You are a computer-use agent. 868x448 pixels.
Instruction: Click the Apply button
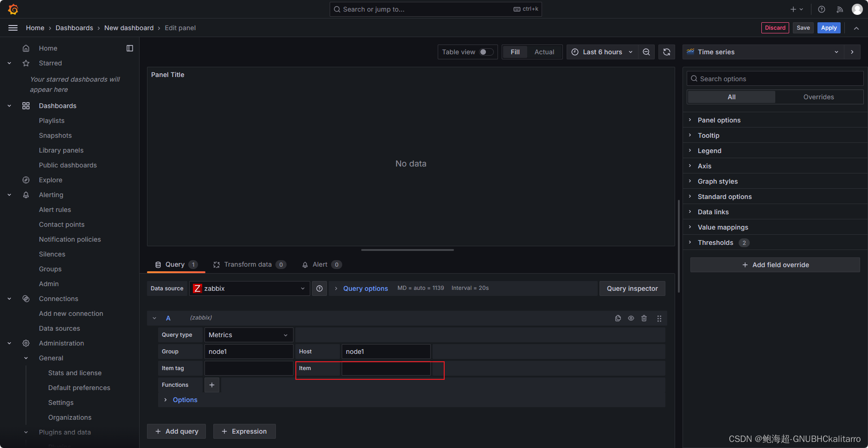829,28
